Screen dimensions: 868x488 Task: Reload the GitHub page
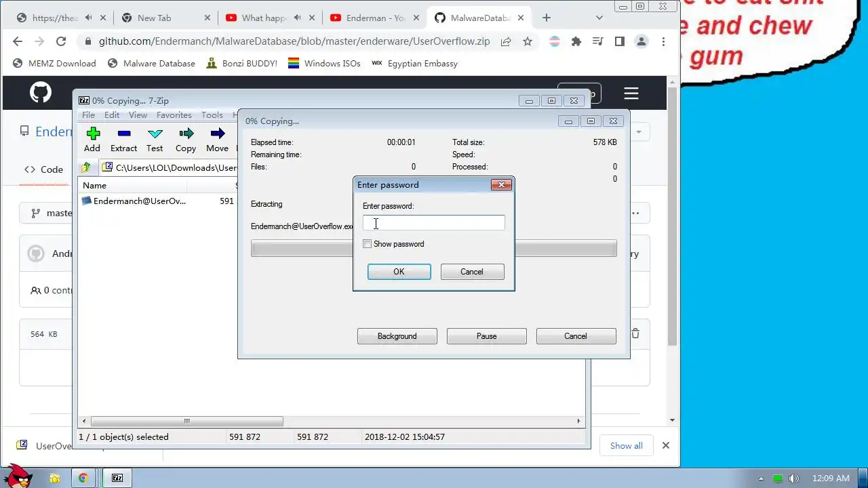[61, 41]
